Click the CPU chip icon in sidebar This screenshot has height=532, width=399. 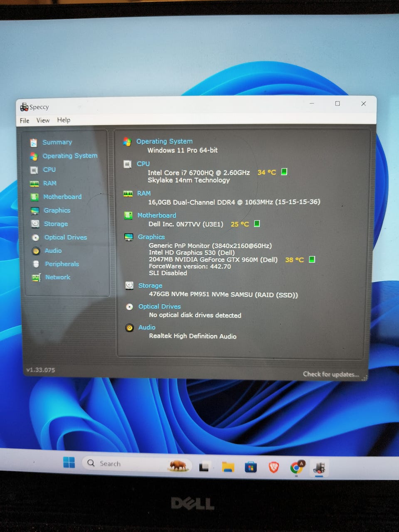[x=34, y=170]
